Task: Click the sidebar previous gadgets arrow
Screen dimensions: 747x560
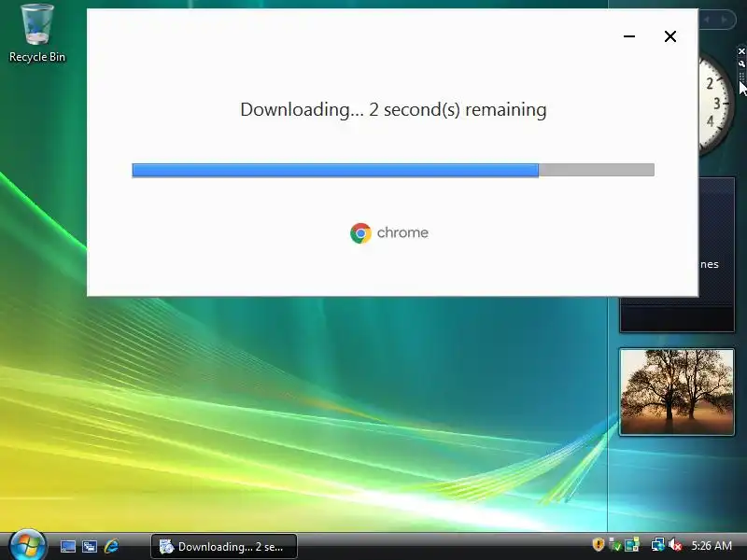Action: (707, 20)
